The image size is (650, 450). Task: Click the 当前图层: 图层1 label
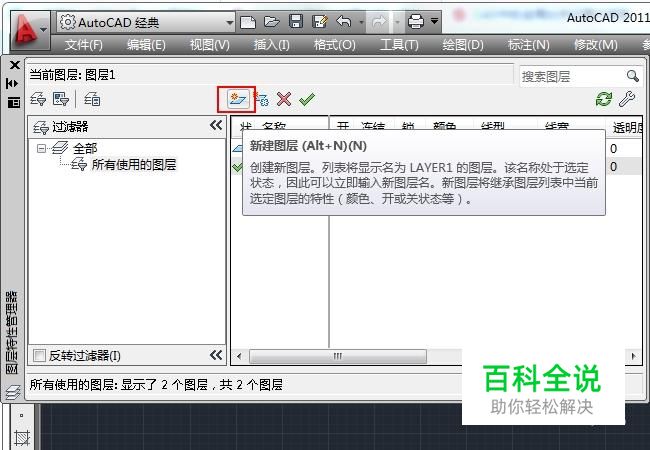tap(72, 75)
